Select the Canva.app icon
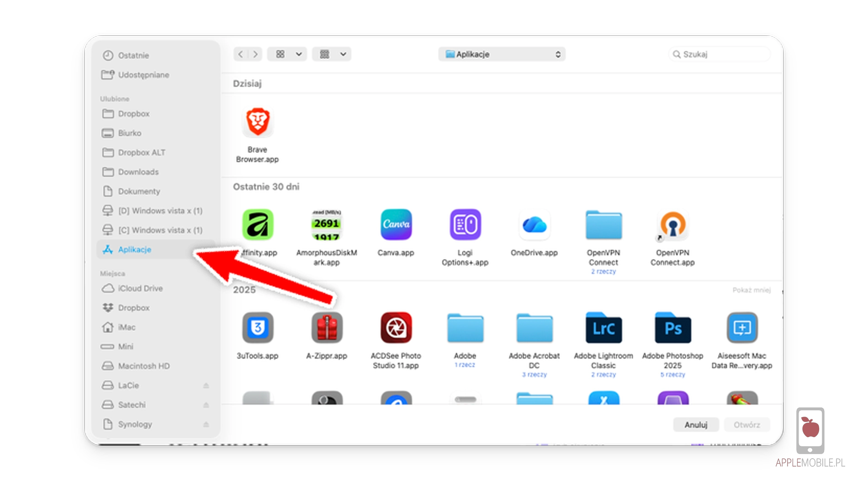 point(396,225)
